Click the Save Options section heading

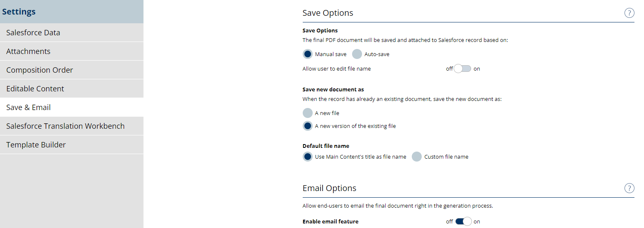click(x=328, y=13)
